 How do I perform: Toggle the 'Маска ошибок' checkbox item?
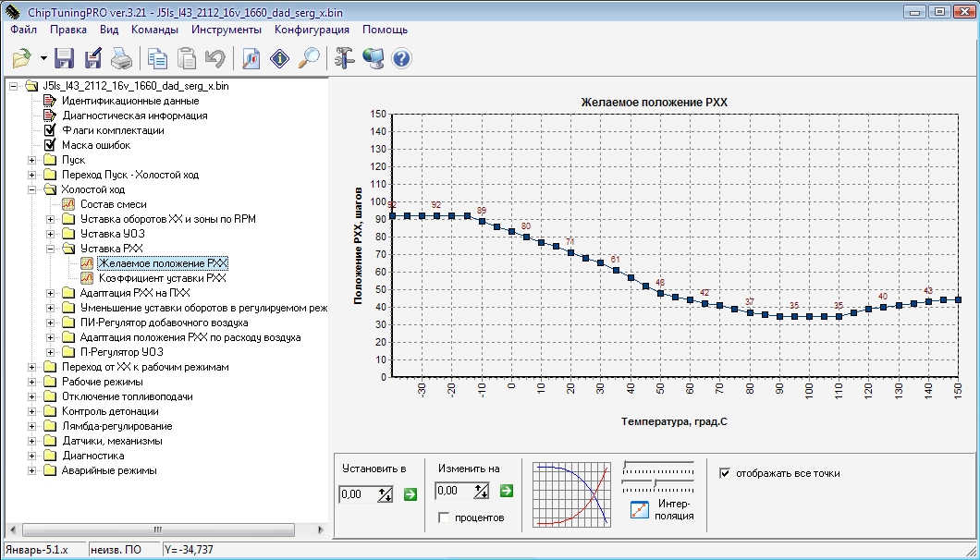(51, 145)
